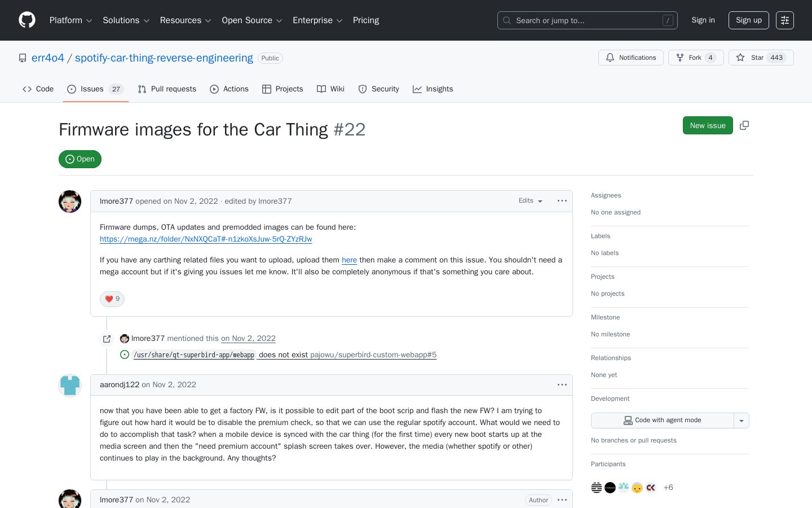Image resolution: width=812 pixels, height=508 pixels.
Task: Open lmore377's avatar on the first comment
Action: pyautogui.click(x=70, y=202)
